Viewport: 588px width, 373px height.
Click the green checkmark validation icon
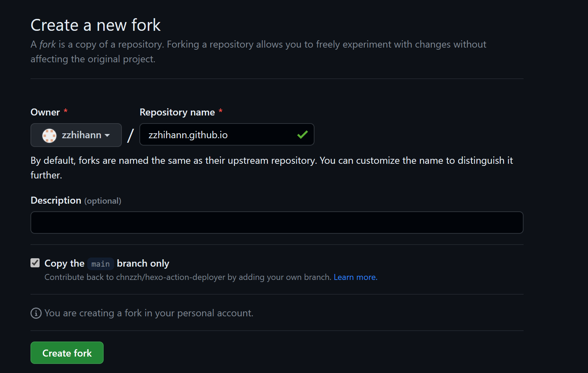pyautogui.click(x=302, y=135)
